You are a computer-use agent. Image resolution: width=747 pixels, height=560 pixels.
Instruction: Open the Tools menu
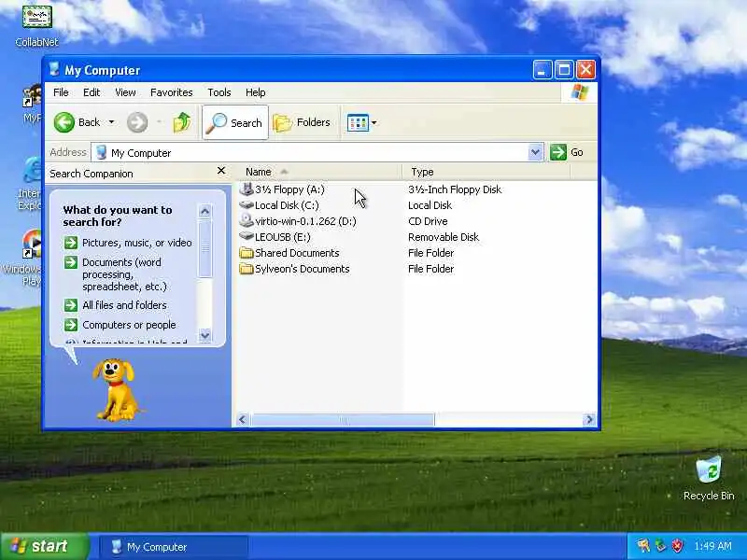pyautogui.click(x=219, y=92)
